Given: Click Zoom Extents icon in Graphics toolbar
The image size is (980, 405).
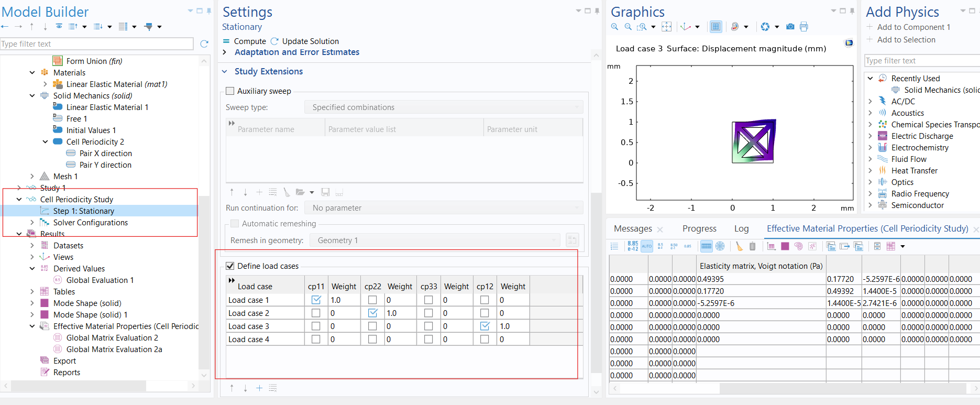Looking at the screenshot, I should pyautogui.click(x=666, y=27).
